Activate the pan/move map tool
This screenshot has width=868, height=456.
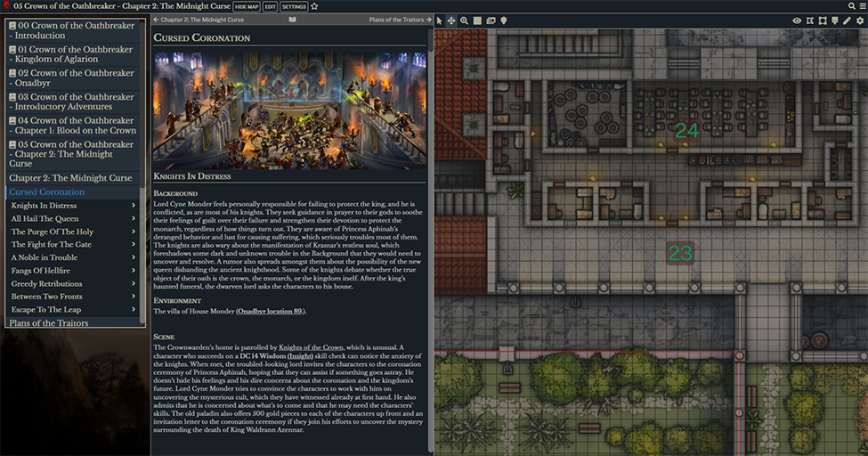(x=451, y=20)
